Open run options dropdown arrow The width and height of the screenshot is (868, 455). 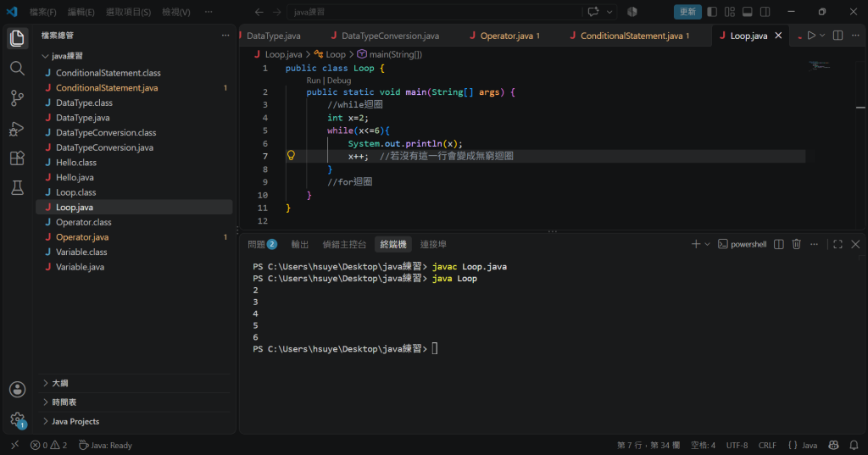pos(822,36)
